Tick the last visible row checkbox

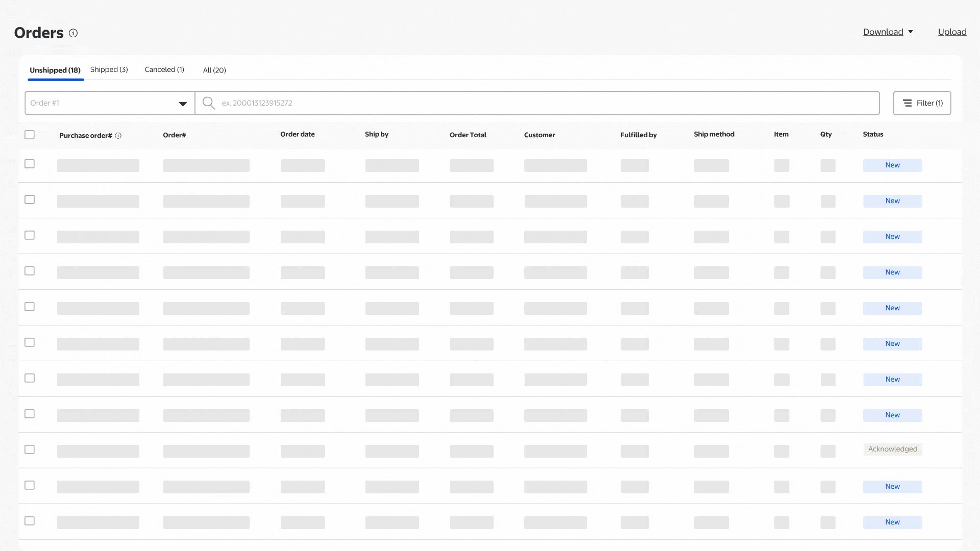(30, 521)
